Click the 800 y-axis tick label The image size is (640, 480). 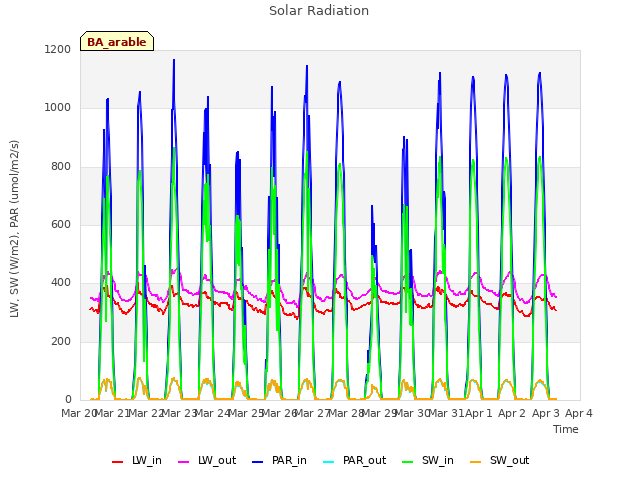click(x=61, y=167)
